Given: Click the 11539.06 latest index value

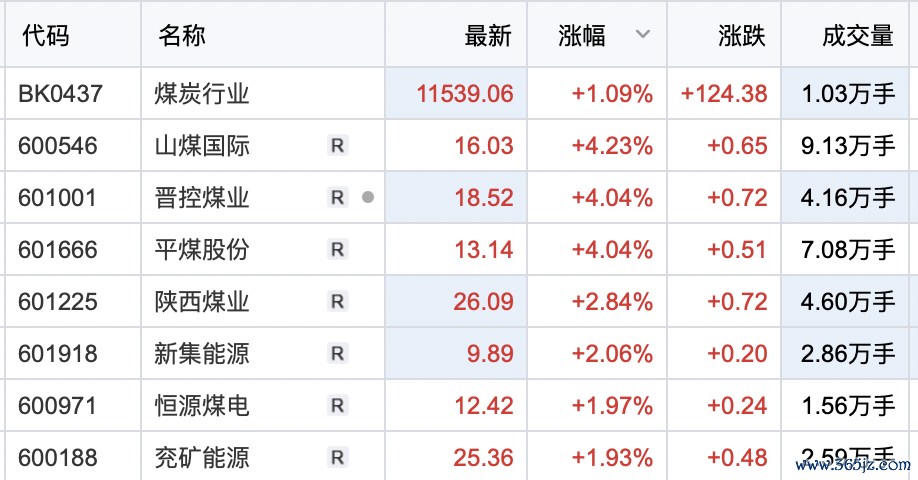Looking at the screenshot, I should point(465,94).
